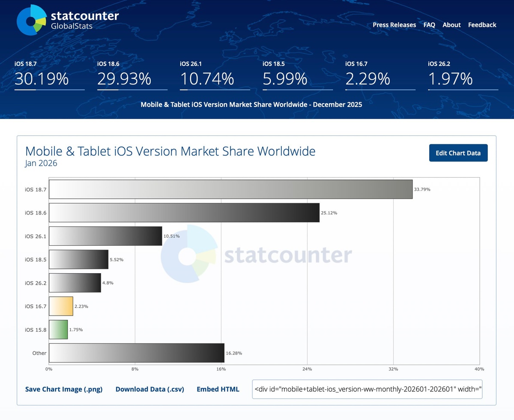Click the 16.28% value label
Viewport: 514px width, 420px height.
click(x=234, y=353)
